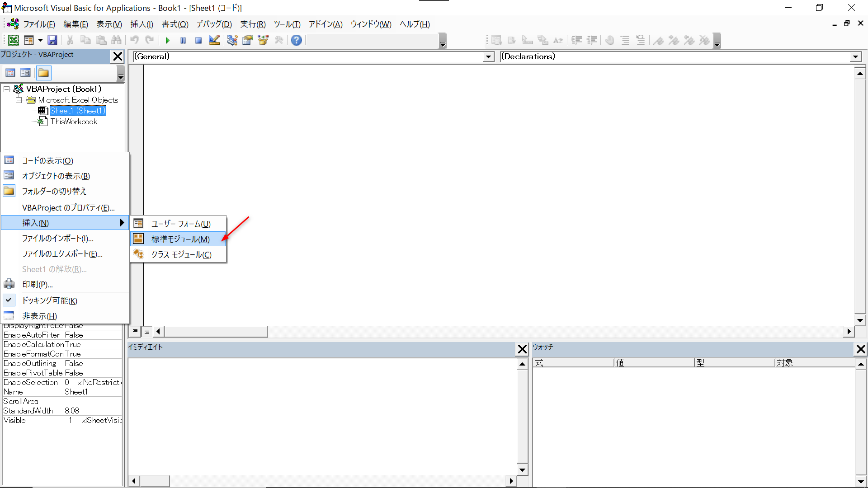Click the Copy toolbar icon
The width and height of the screenshot is (868, 488).
click(x=85, y=40)
